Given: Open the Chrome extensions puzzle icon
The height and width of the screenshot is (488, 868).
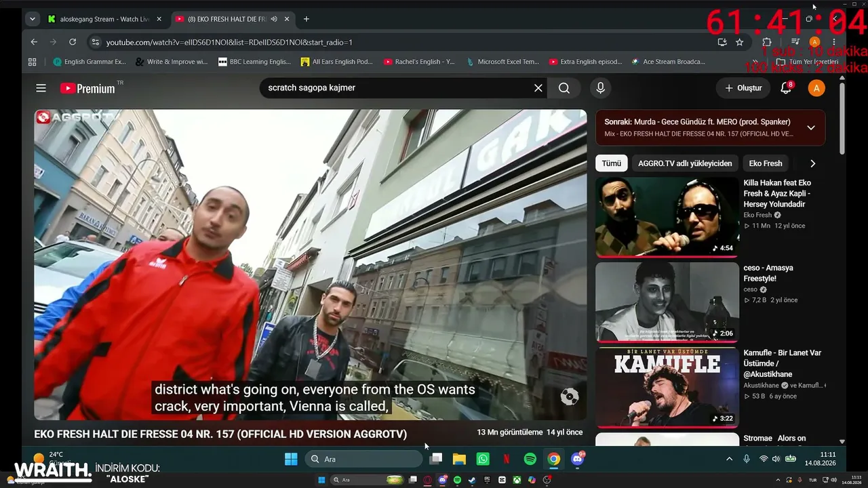Looking at the screenshot, I should pos(767,42).
